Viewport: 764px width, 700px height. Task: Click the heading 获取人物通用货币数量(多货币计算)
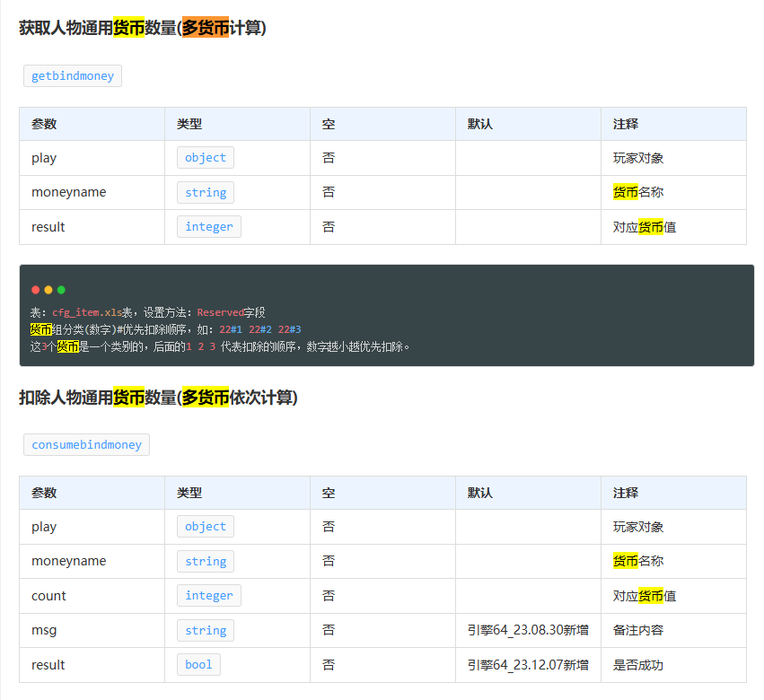point(143,29)
